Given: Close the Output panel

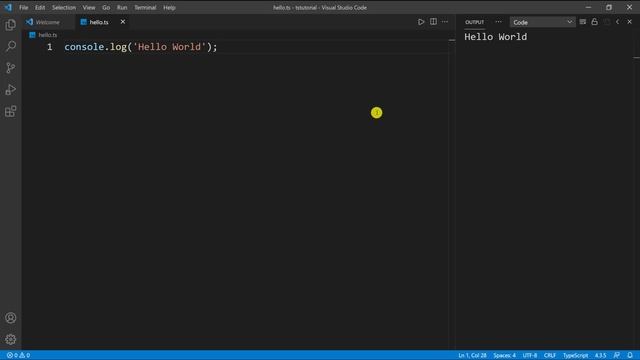Looking at the screenshot, I should 629,22.
